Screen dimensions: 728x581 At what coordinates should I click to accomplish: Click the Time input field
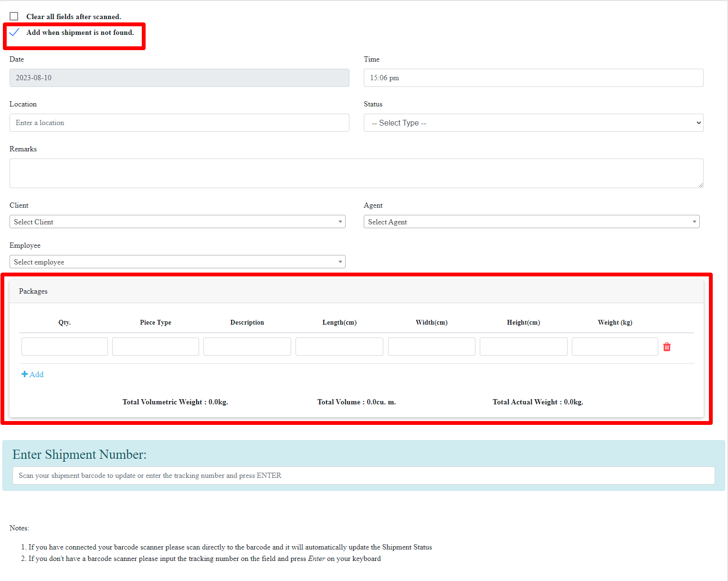click(x=533, y=78)
